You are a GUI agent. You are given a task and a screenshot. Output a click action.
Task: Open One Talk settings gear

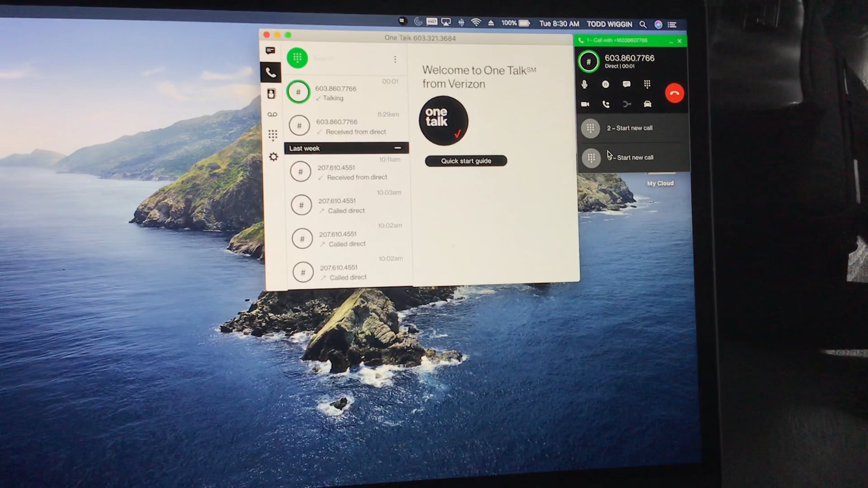click(x=273, y=156)
